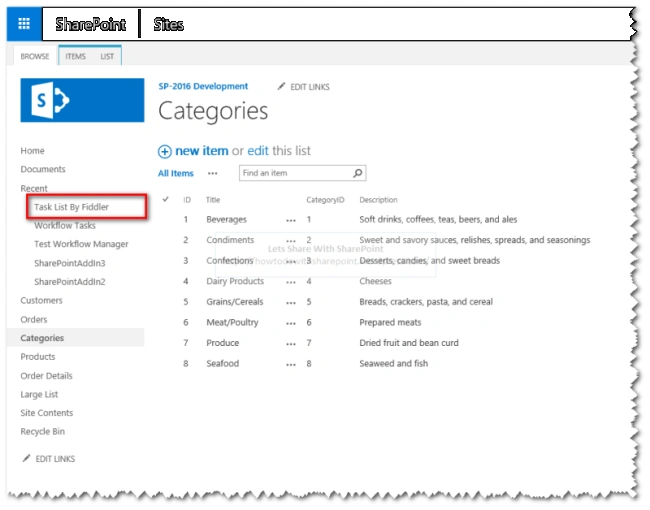650x510 pixels.
Task: Open Documents in left navigation
Action: coord(43,169)
